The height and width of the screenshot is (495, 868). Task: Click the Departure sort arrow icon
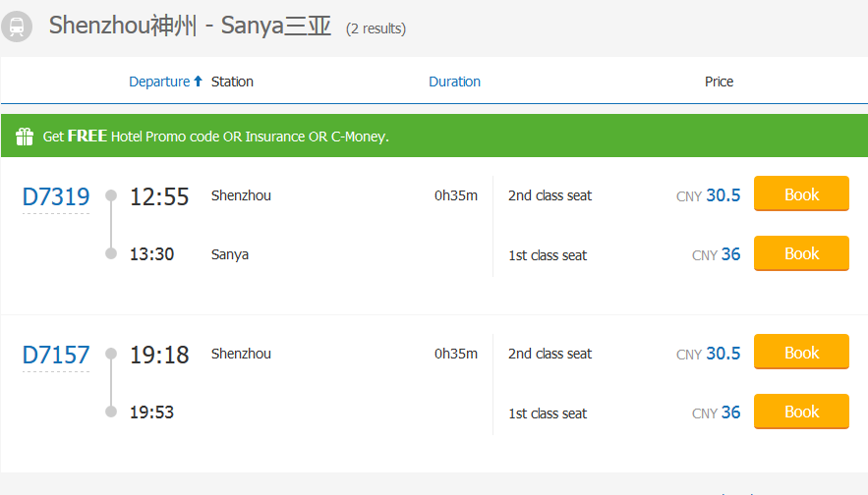(198, 82)
